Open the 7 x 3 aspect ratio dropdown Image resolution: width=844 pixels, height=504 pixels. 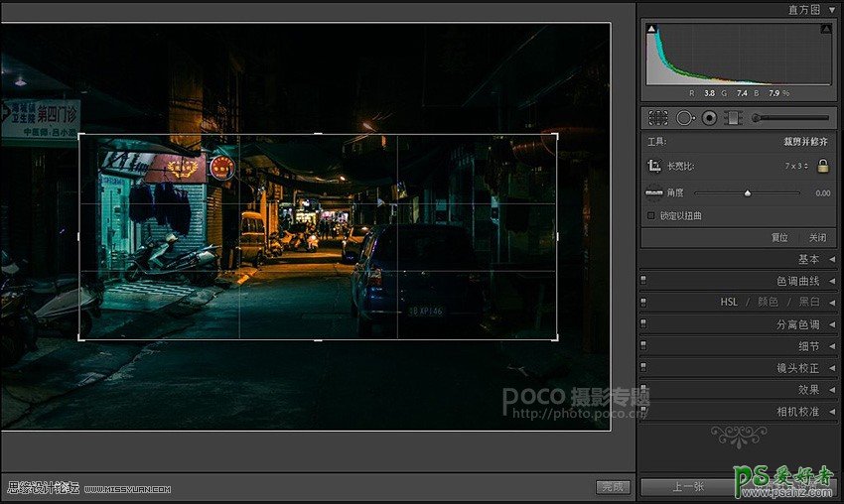point(794,166)
